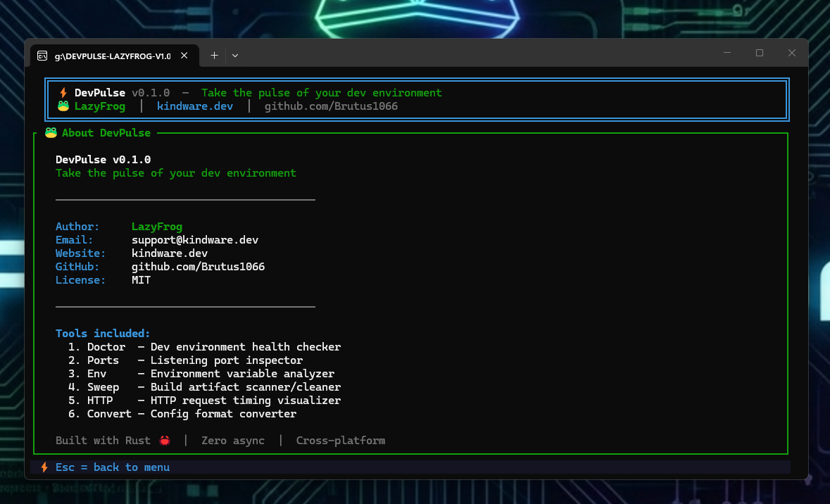Click the support@kindware.dev email address
830x504 pixels.
pyautogui.click(x=195, y=240)
